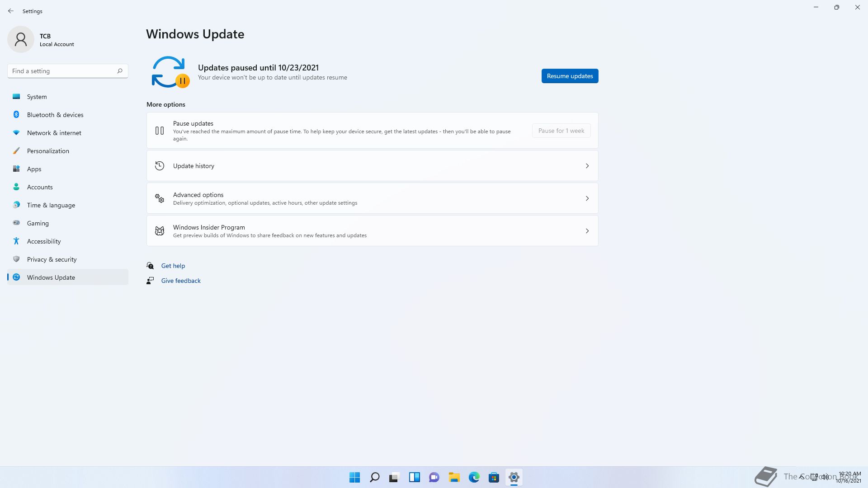Click Resume updates button

pos(570,76)
